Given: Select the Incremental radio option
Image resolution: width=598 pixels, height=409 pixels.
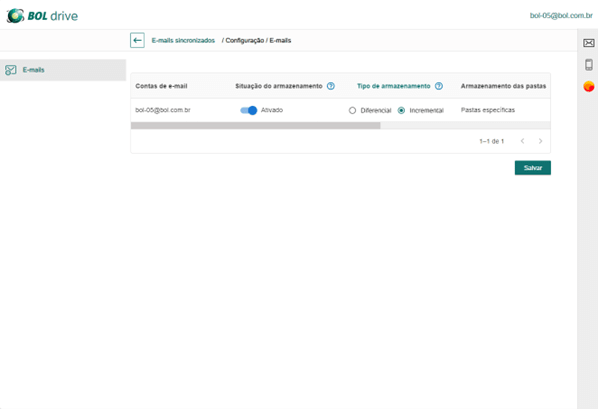Looking at the screenshot, I should point(401,110).
